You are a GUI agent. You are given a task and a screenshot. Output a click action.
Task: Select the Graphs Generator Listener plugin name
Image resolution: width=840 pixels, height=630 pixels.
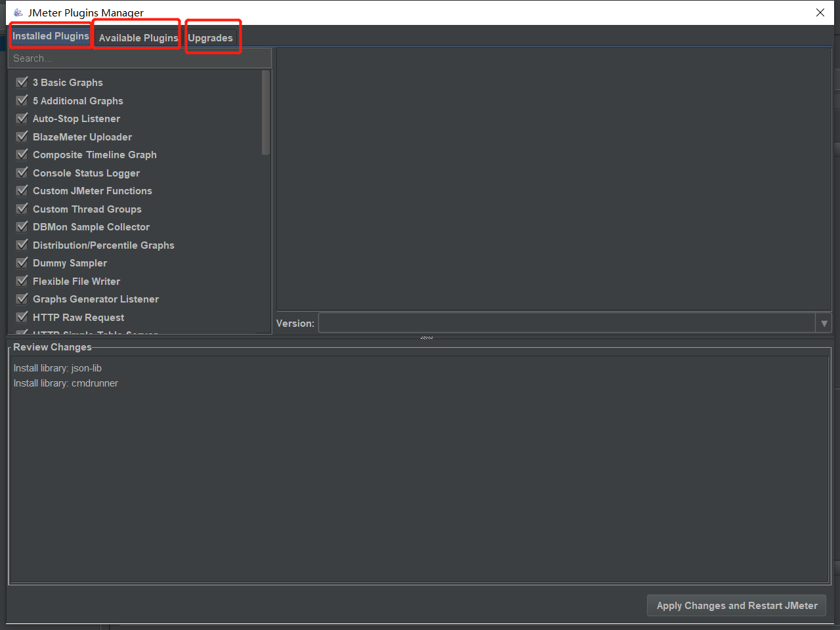96,299
